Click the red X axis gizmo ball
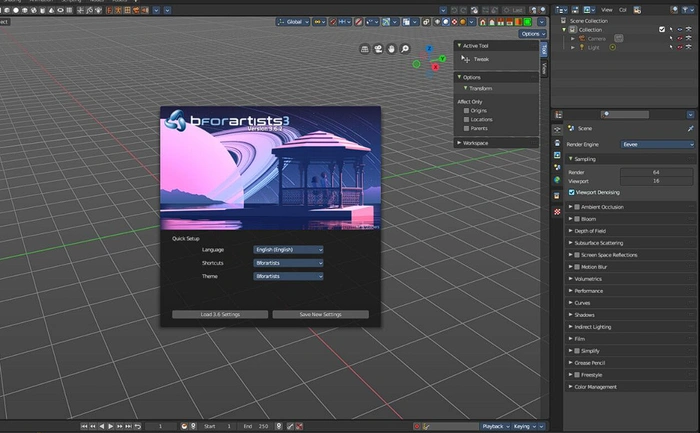Screen dimensions: 700x433 pyautogui.click(x=435, y=67)
